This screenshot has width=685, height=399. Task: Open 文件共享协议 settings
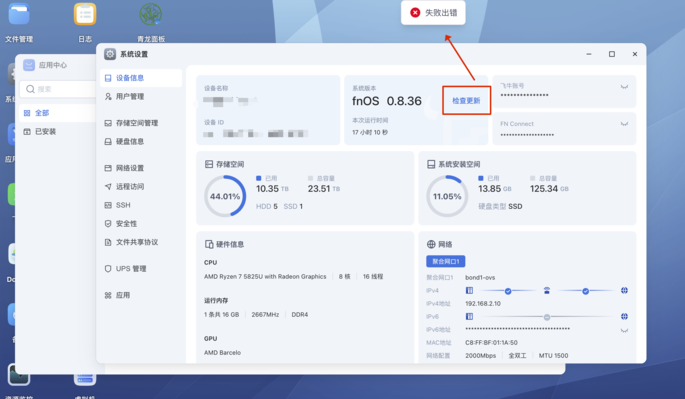coord(141,242)
